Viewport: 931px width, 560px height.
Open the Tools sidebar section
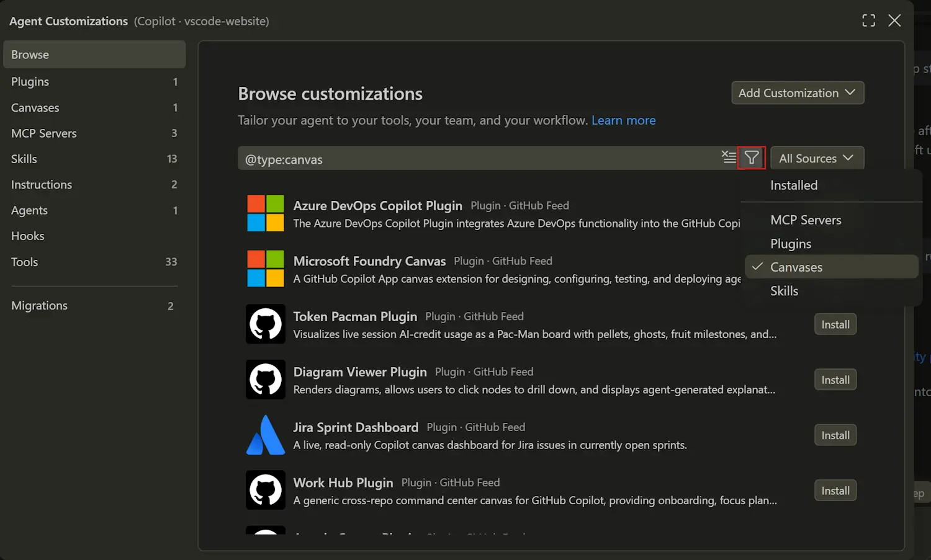(94, 262)
